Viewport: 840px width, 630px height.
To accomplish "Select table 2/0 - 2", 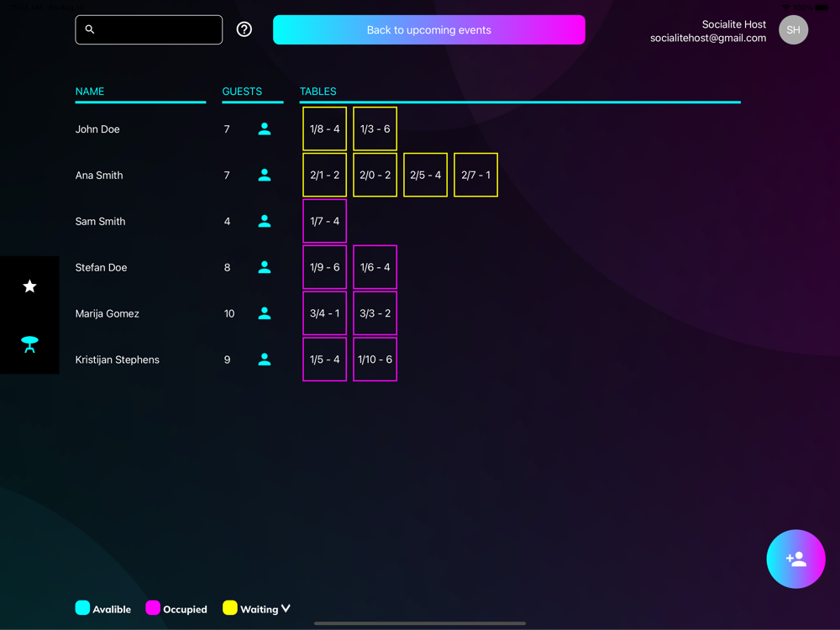I will point(375,176).
